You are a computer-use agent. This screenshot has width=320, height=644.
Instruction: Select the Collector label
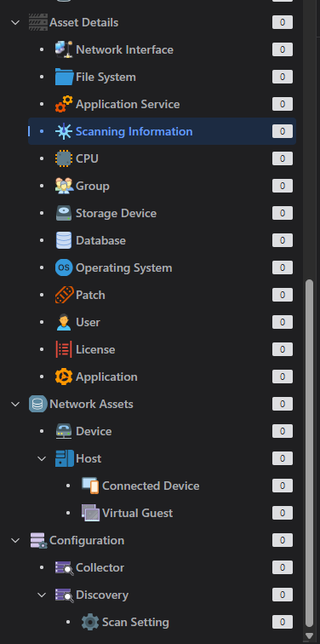pos(100,567)
